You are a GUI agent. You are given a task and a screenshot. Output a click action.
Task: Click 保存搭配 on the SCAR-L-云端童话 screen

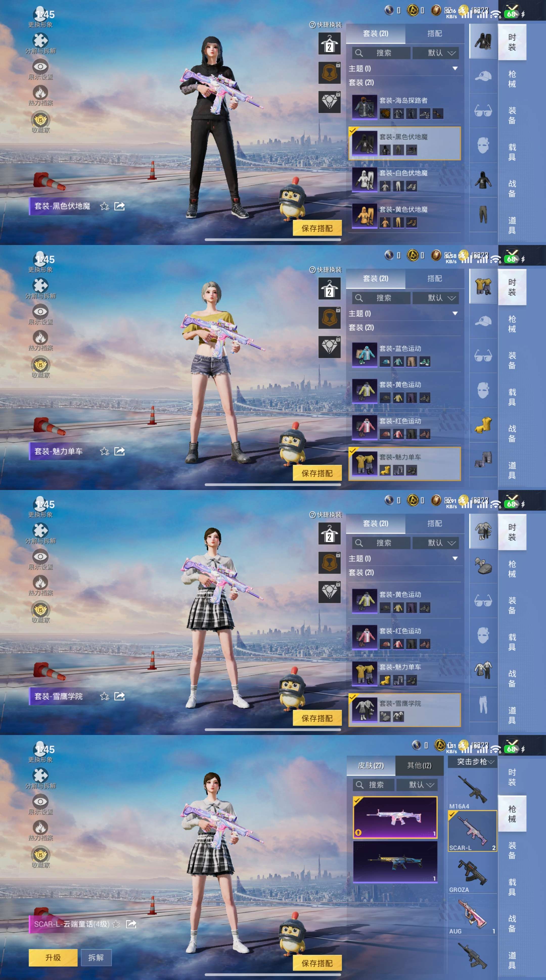[x=317, y=963]
